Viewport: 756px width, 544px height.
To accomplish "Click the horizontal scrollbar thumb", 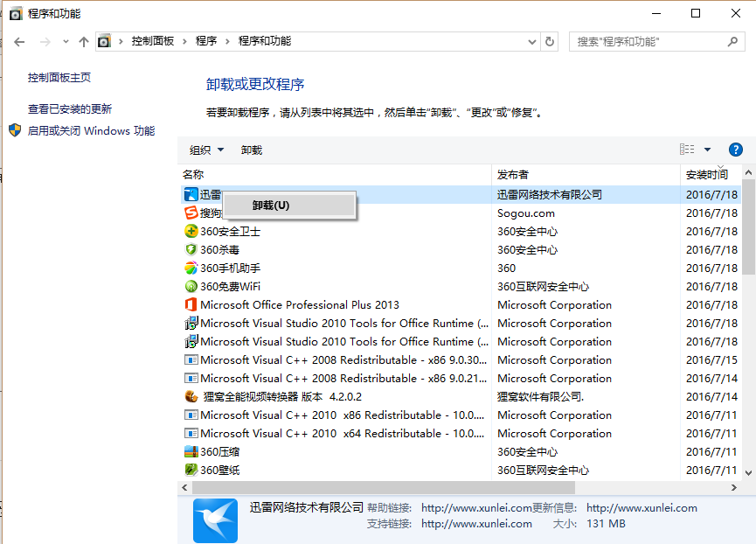I will point(384,487).
